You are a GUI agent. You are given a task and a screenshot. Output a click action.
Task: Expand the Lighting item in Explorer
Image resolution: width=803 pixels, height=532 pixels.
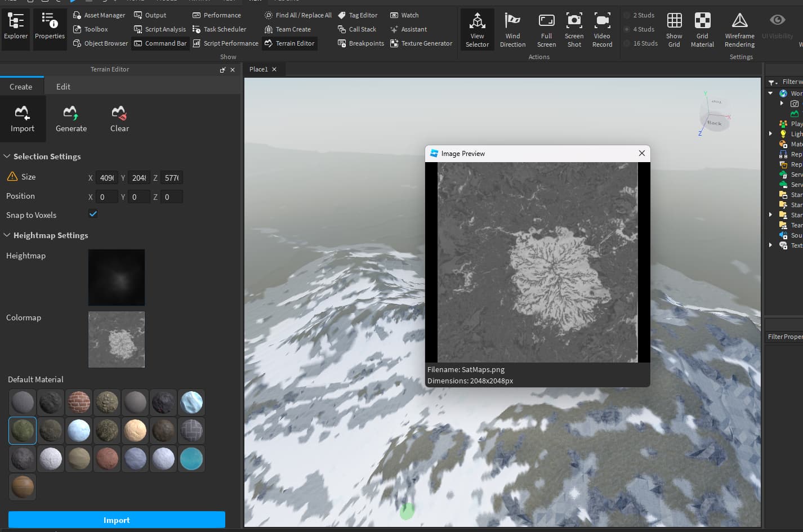point(771,133)
